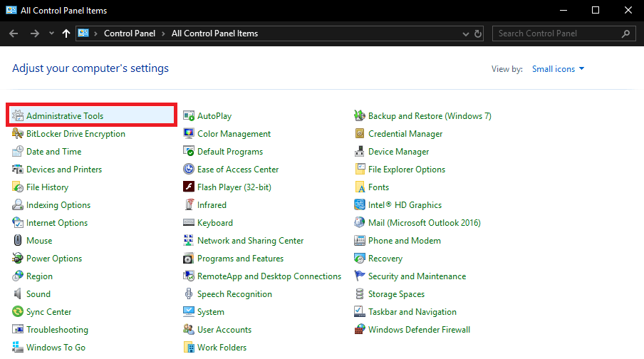Open the Color Management icon
Viewport: 644px width, 359px height.
tap(189, 134)
